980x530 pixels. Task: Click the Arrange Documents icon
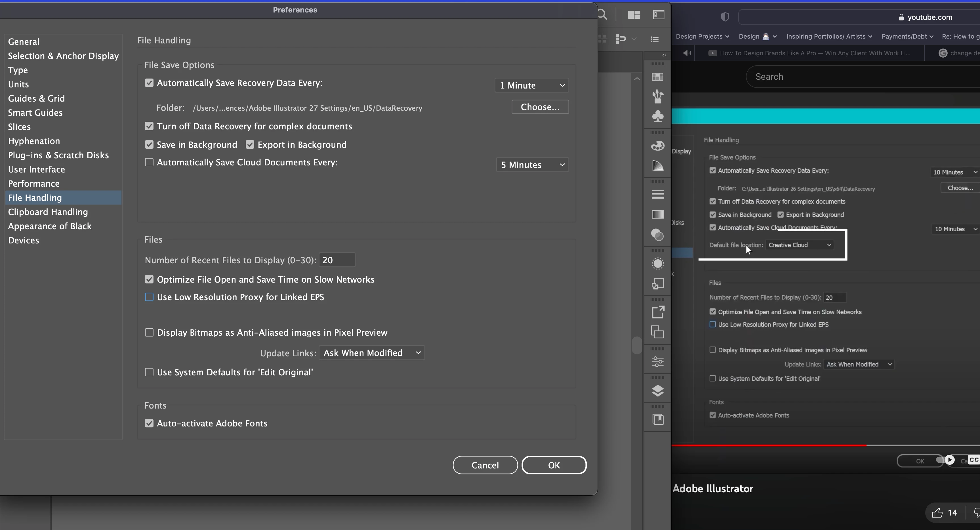[634, 15]
